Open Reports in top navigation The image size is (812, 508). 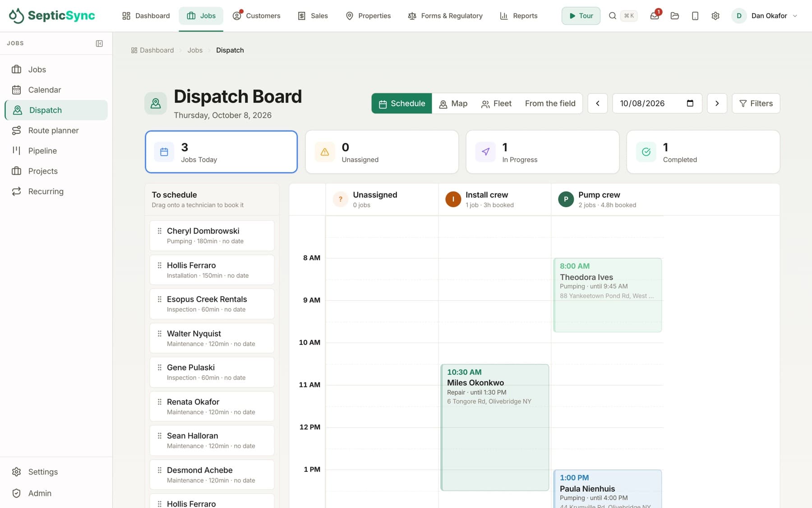coord(519,16)
